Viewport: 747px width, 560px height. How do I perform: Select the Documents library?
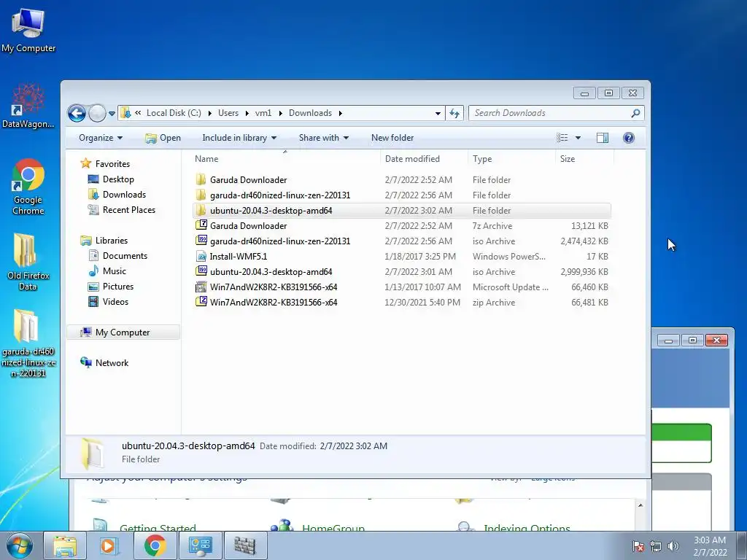117,256
